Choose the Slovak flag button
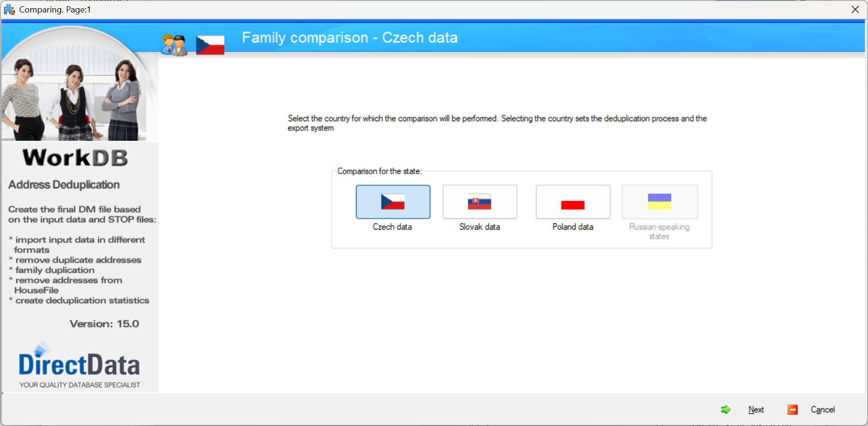The width and height of the screenshot is (868, 426). coord(479,202)
